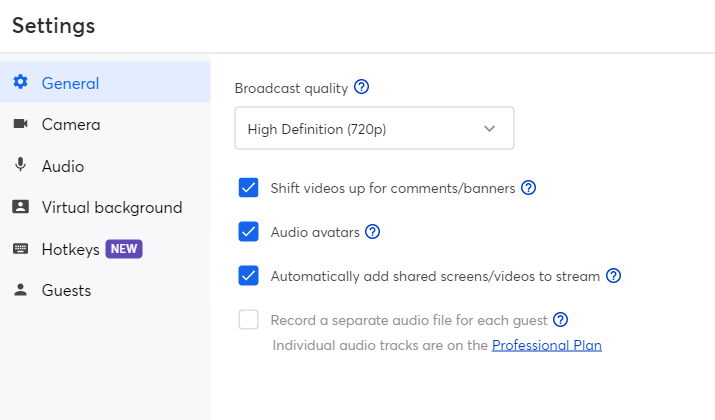Open help for Audio avatars
The height and width of the screenshot is (420, 715).
373,232
